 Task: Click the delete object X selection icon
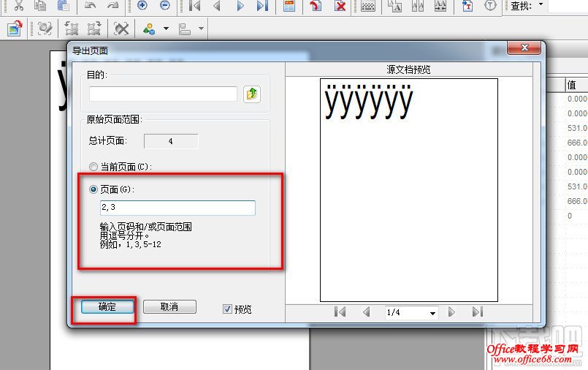pyautogui.click(x=121, y=29)
